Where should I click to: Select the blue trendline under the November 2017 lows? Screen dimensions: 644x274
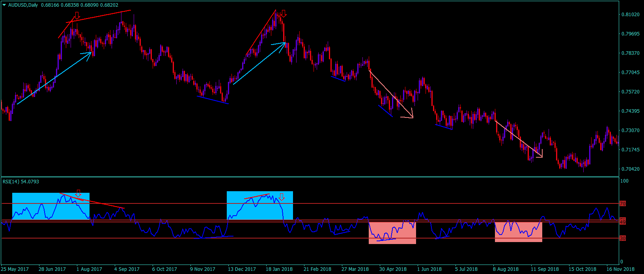click(x=213, y=100)
